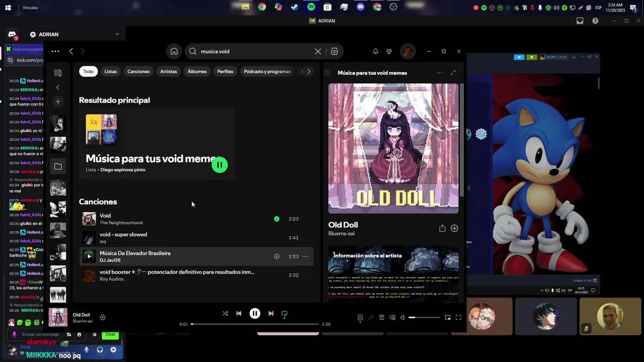Expand the ADRIAN server dropdown in Discord
The width and height of the screenshot is (644, 362).
coord(117,34)
